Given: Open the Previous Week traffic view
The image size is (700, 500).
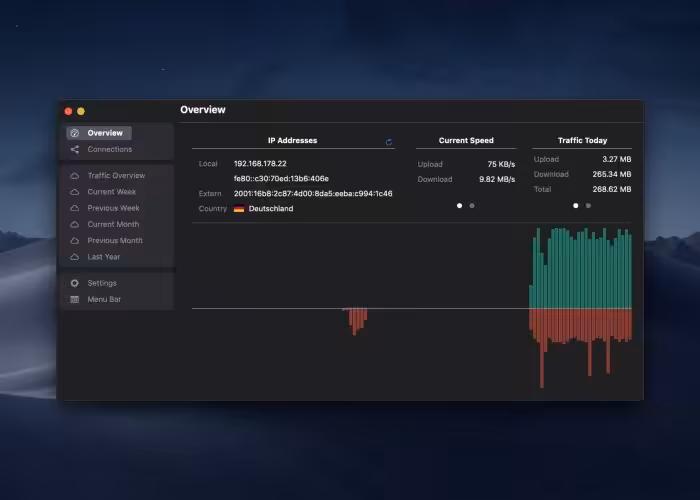Looking at the screenshot, I should pyautogui.click(x=113, y=208).
